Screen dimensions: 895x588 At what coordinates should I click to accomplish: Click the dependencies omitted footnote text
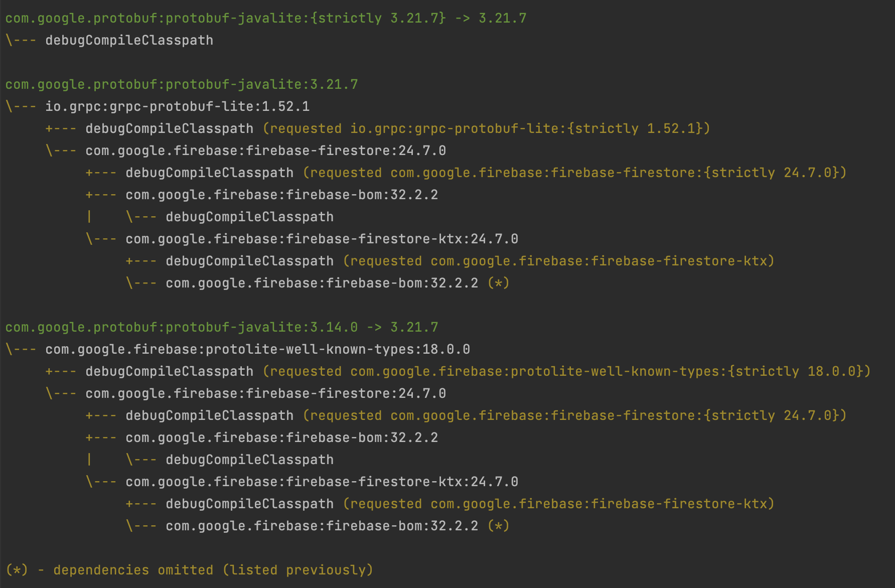coord(190,570)
